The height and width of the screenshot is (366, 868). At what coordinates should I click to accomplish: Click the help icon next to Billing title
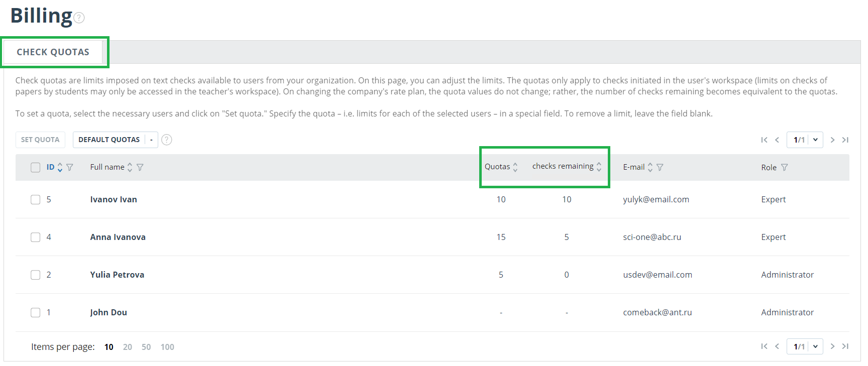(x=79, y=18)
